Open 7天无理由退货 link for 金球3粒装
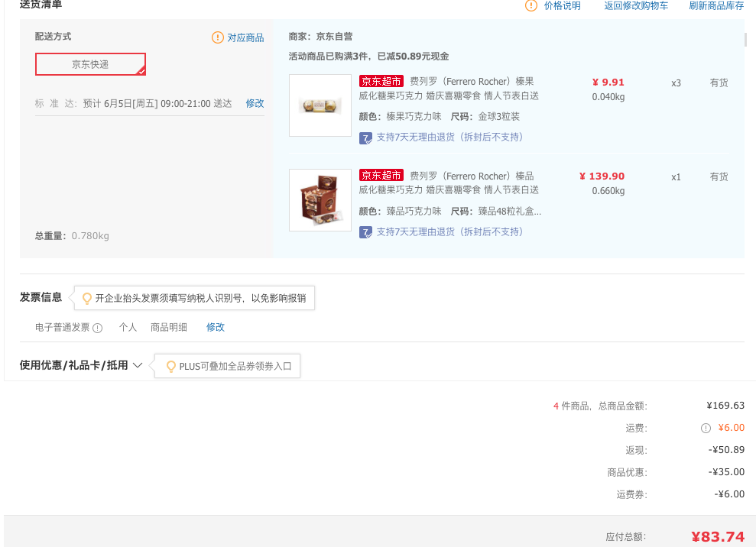 tap(449, 138)
